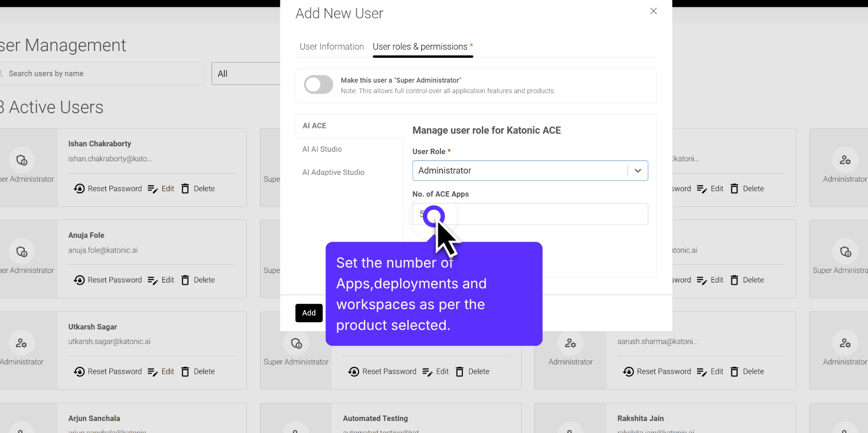Image resolution: width=868 pixels, height=433 pixels.
Task: Open the User Role dropdown showing Administrator
Action: pyautogui.click(x=638, y=170)
